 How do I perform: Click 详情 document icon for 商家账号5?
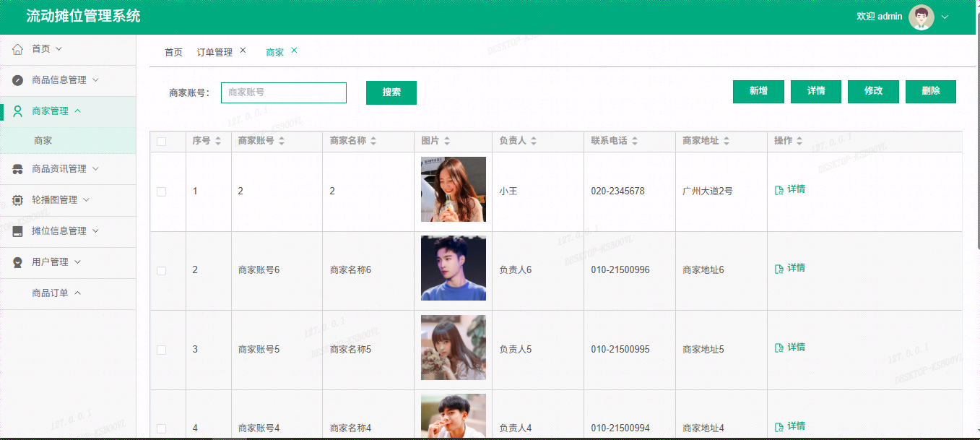(779, 348)
